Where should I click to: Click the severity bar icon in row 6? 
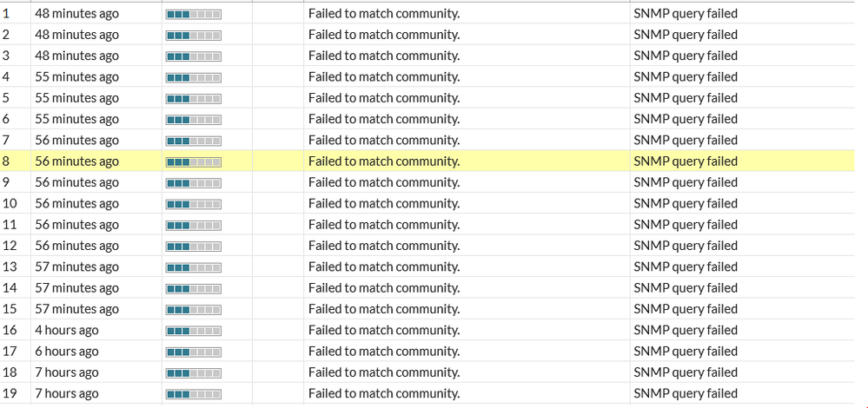193,120
